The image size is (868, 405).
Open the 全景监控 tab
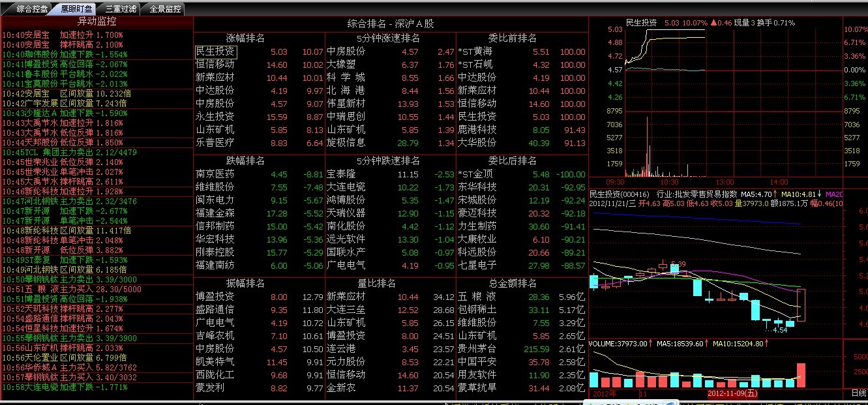point(164,9)
